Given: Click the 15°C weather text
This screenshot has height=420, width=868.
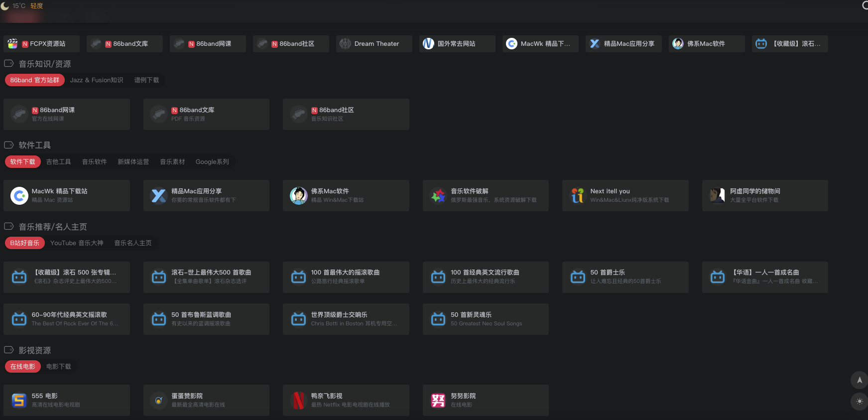Looking at the screenshot, I should point(19,6).
